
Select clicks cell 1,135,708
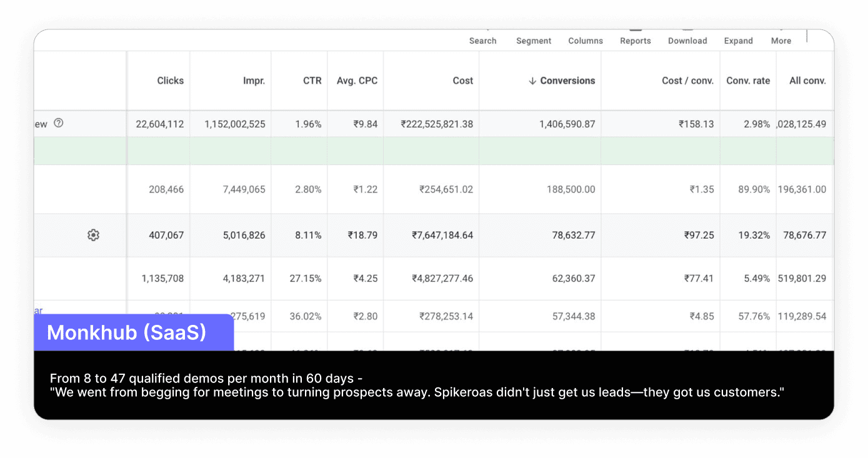tap(163, 279)
